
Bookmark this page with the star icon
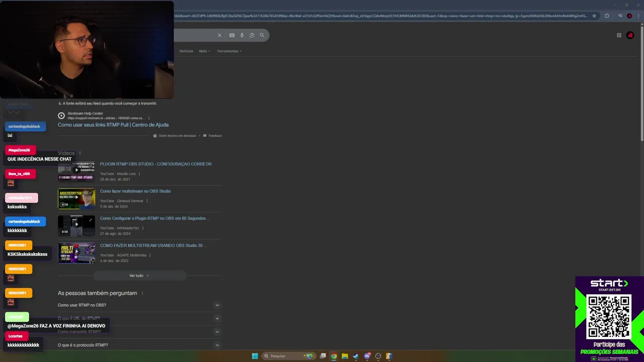coord(594,16)
